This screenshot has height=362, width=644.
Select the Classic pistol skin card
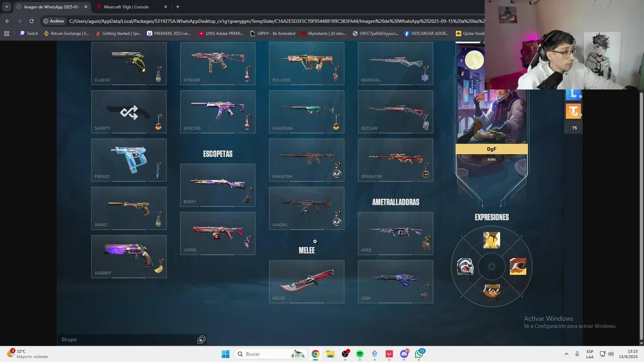tap(129, 63)
